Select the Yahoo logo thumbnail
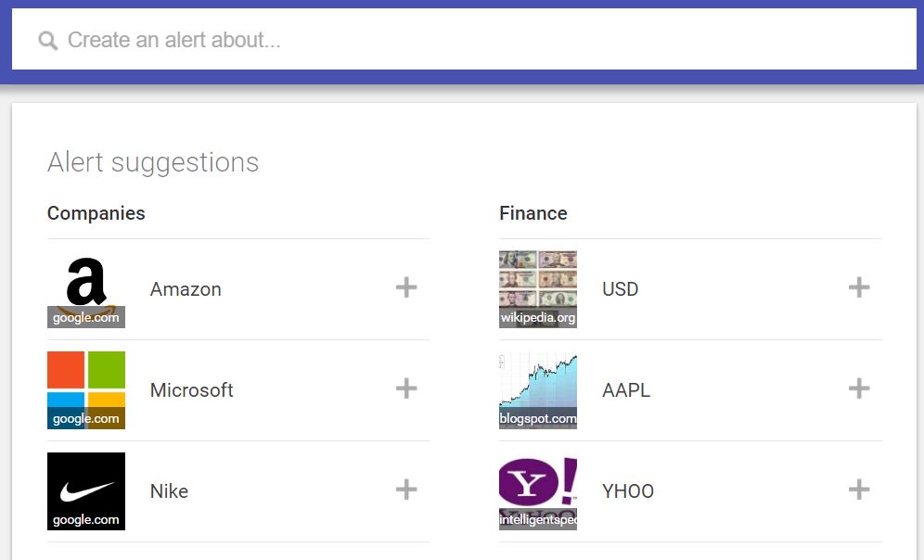The width and height of the screenshot is (924, 560). click(538, 491)
